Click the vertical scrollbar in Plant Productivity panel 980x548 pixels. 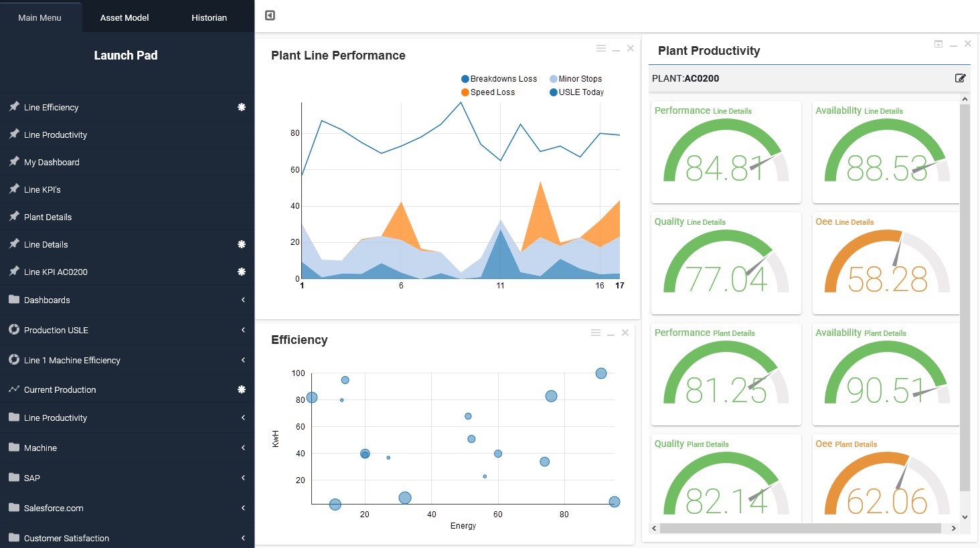point(965,298)
